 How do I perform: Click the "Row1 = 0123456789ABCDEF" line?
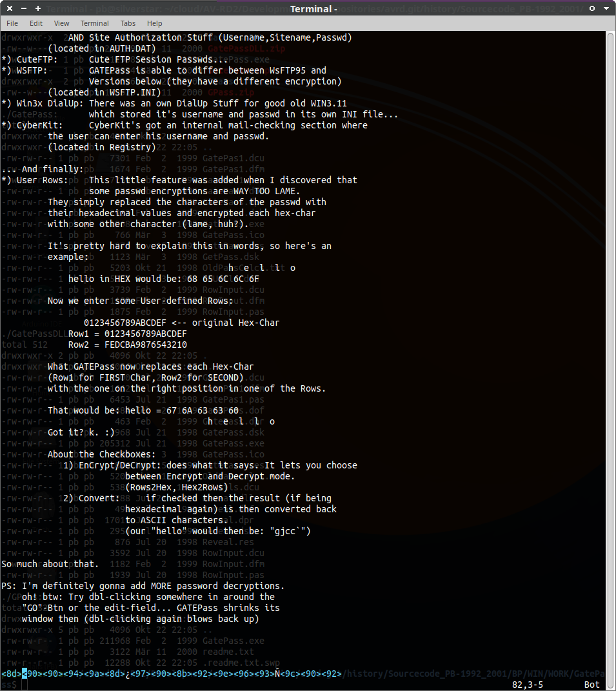click(x=127, y=334)
